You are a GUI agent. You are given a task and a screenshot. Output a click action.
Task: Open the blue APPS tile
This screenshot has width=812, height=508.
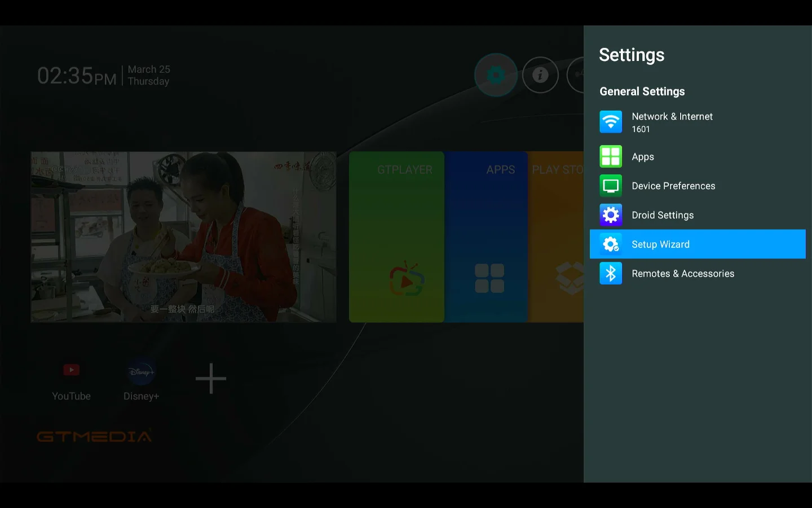(x=487, y=237)
